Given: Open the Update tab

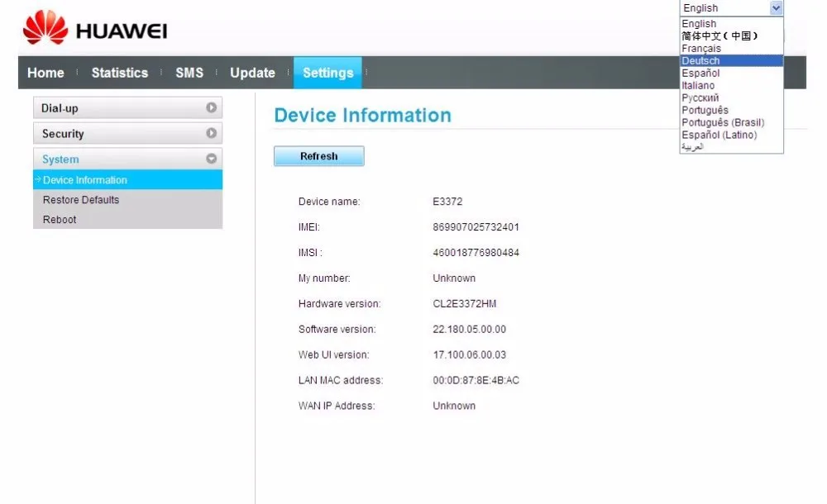Looking at the screenshot, I should coord(252,73).
